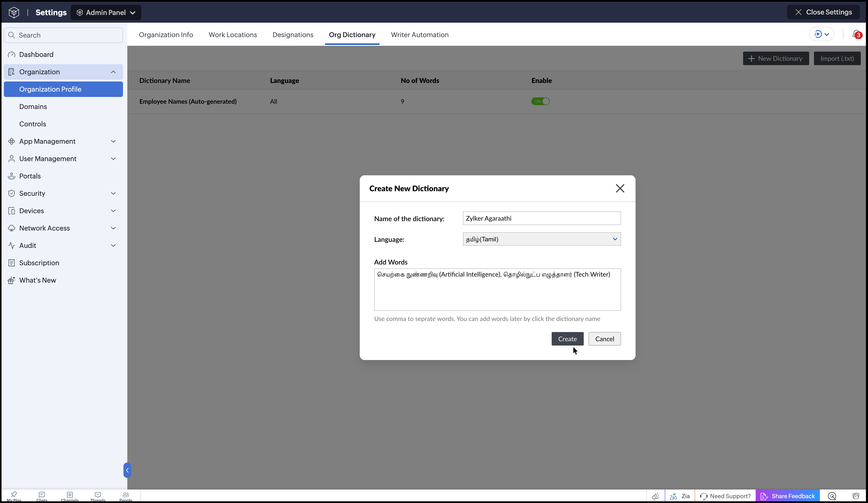Click the "Dictionary Name" column header
Image resolution: width=868 pixels, height=503 pixels.
165,81
